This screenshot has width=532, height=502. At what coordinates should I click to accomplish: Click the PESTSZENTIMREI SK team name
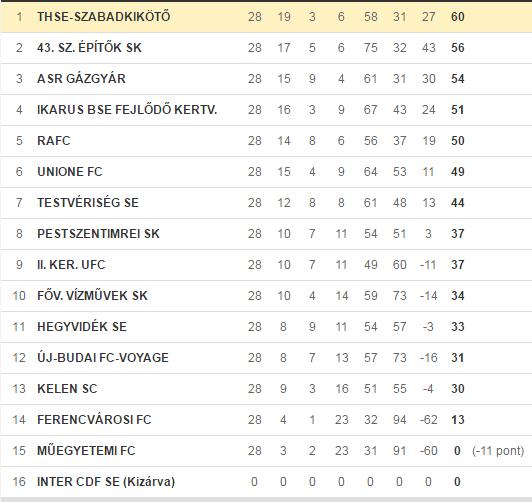[98, 234]
